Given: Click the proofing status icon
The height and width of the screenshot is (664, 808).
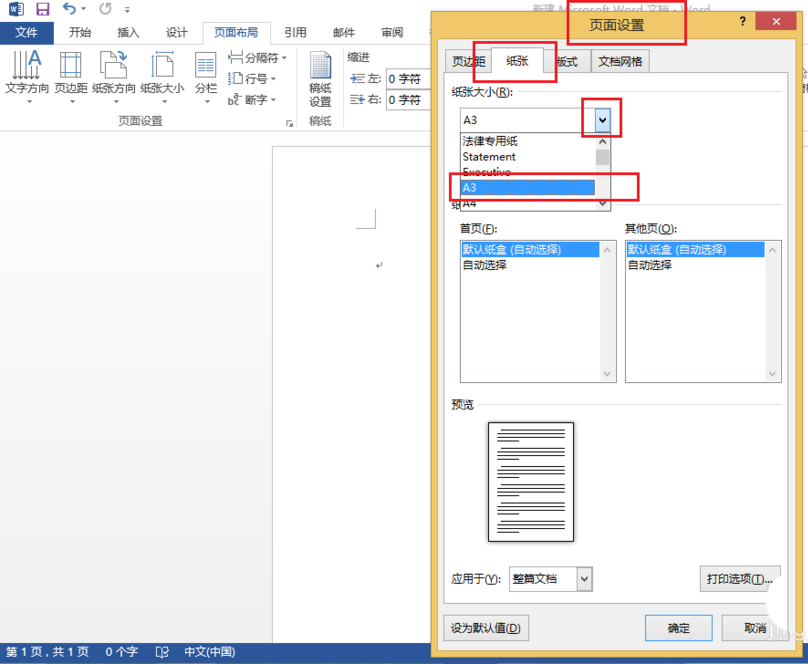Looking at the screenshot, I should 162,652.
